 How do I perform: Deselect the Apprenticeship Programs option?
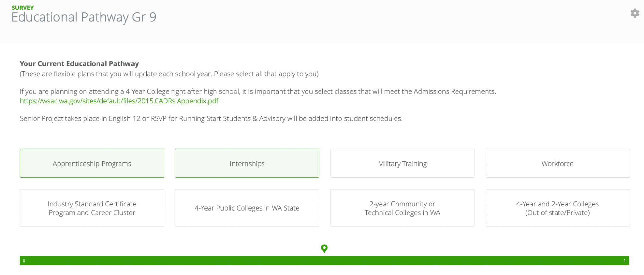point(92,163)
